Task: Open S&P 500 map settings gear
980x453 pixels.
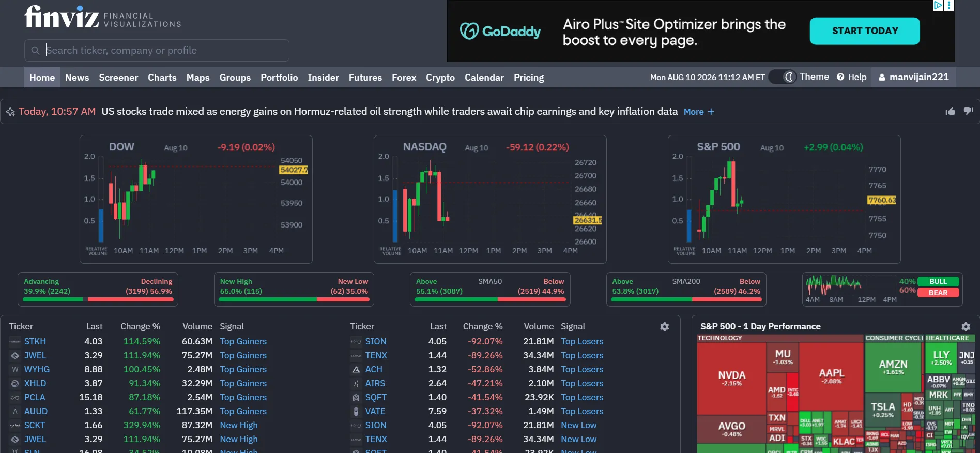Action: point(966,327)
